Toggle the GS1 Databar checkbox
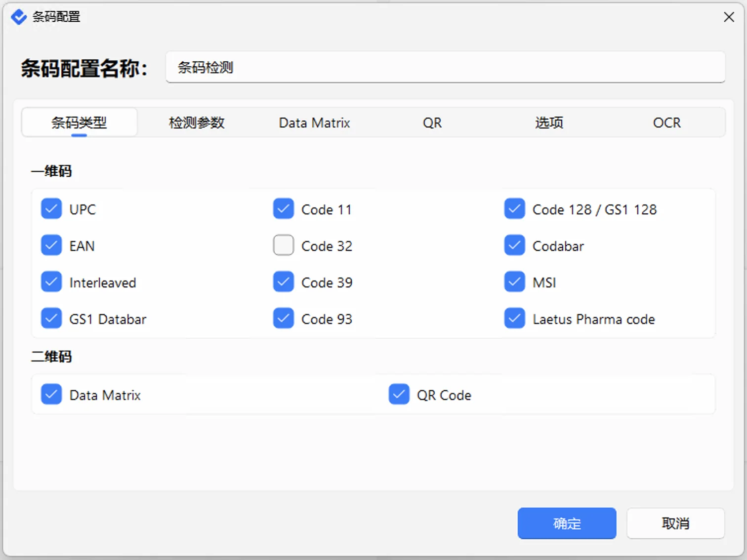The image size is (747, 560). [51, 319]
